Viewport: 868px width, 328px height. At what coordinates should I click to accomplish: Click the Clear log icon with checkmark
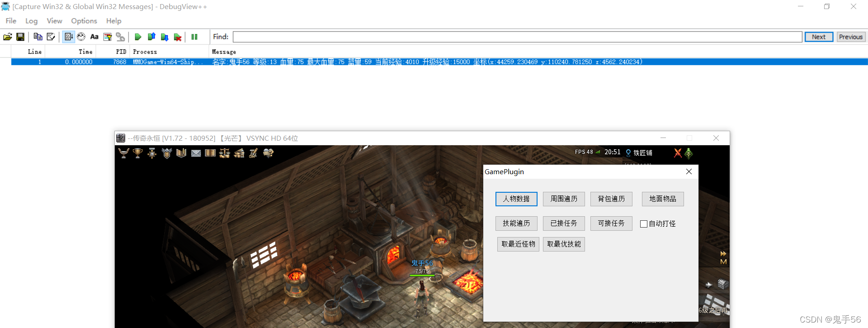click(x=51, y=37)
